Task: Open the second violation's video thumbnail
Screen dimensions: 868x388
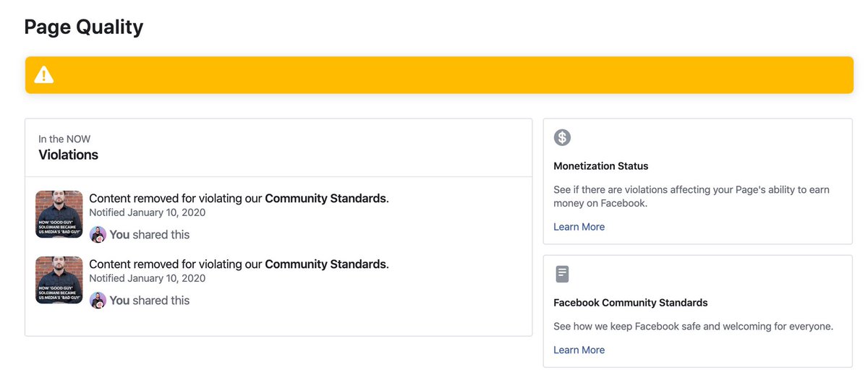Action: tap(59, 280)
